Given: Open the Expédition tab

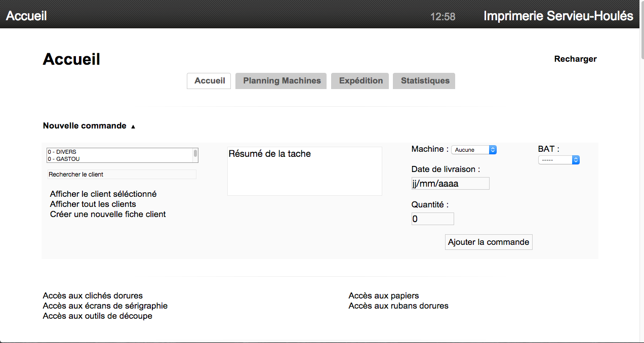Looking at the screenshot, I should pyautogui.click(x=360, y=81).
